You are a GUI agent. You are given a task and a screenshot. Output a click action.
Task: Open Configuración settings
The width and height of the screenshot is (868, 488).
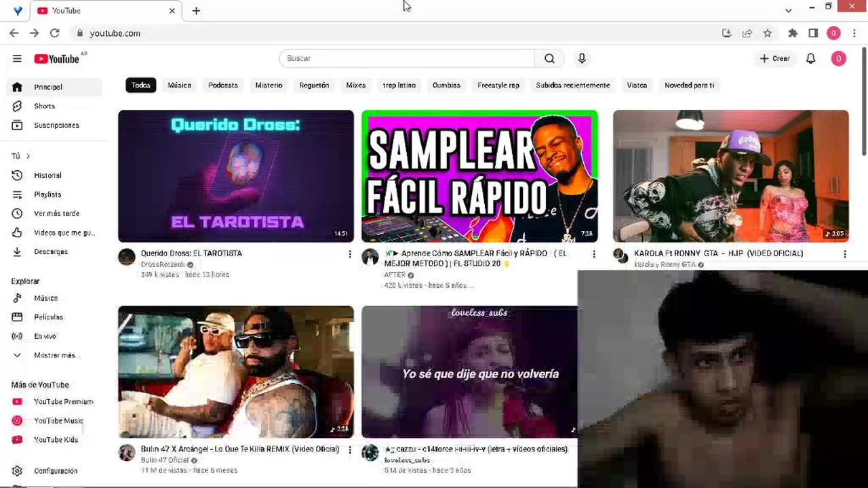(x=54, y=471)
